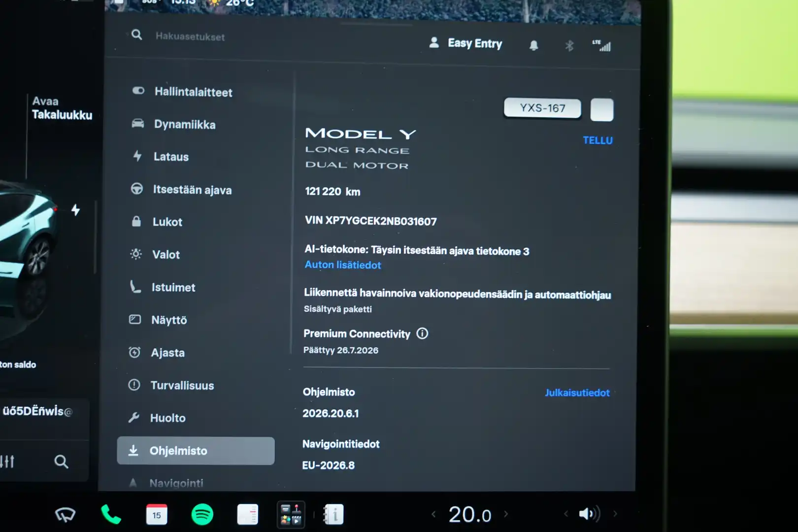Image resolution: width=798 pixels, height=532 pixels.
Task: Tap the seat icon for Istuimet
Action: point(135,286)
